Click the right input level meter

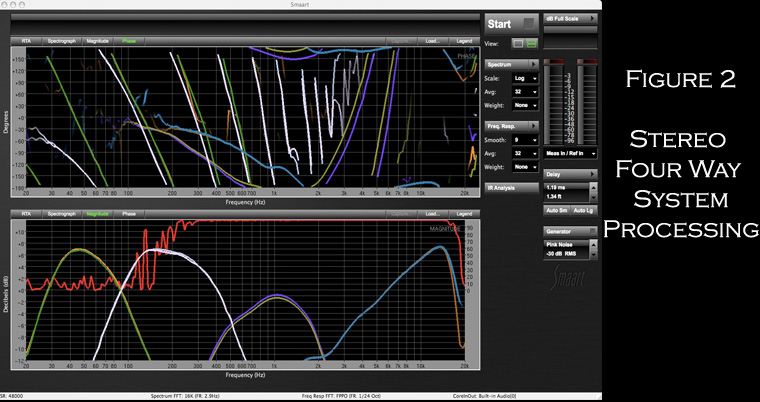pos(587,104)
